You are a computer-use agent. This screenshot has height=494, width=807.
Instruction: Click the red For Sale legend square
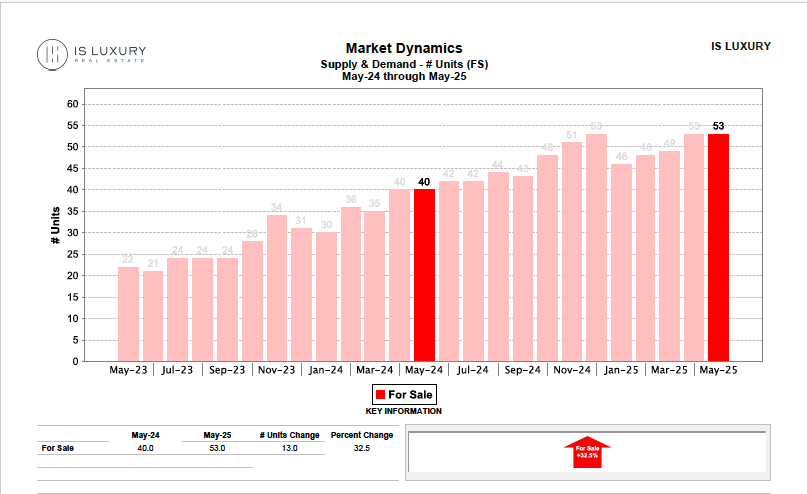tap(380, 394)
